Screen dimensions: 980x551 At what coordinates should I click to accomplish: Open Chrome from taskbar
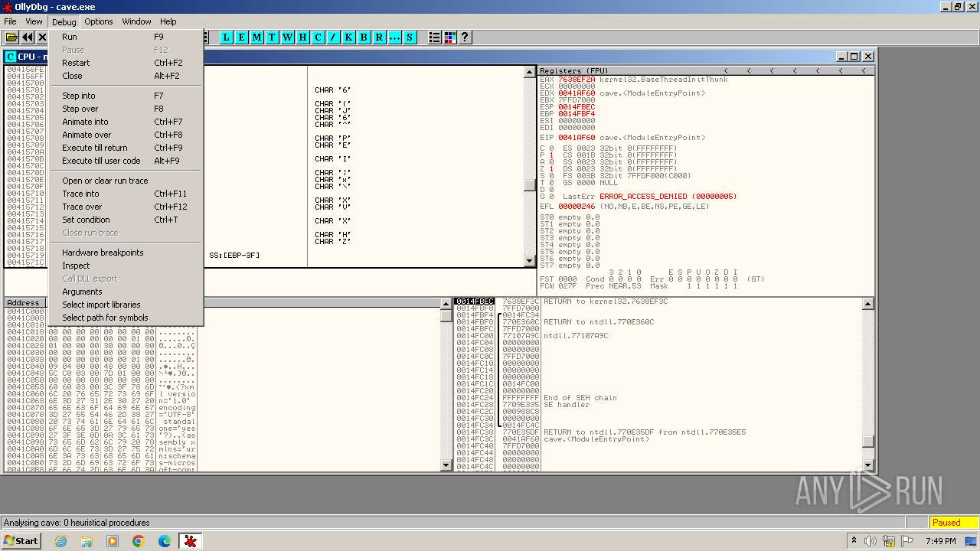[x=138, y=541]
